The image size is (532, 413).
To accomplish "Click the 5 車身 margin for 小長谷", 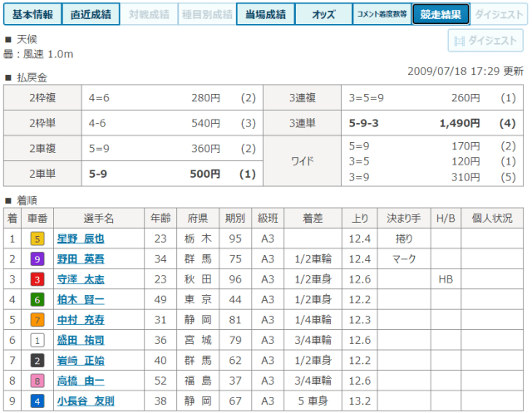I will point(313,401).
